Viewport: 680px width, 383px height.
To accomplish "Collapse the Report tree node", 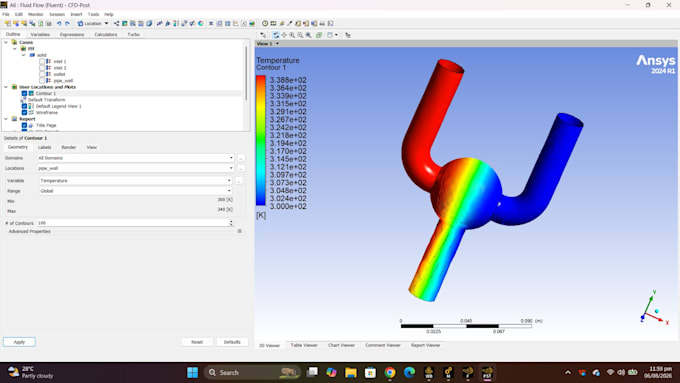I will (6, 119).
